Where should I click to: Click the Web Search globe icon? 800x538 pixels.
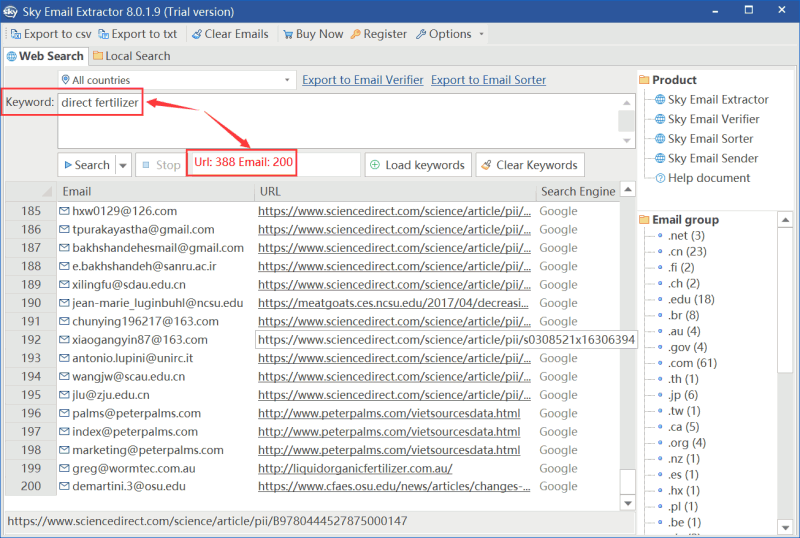(11, 56)
